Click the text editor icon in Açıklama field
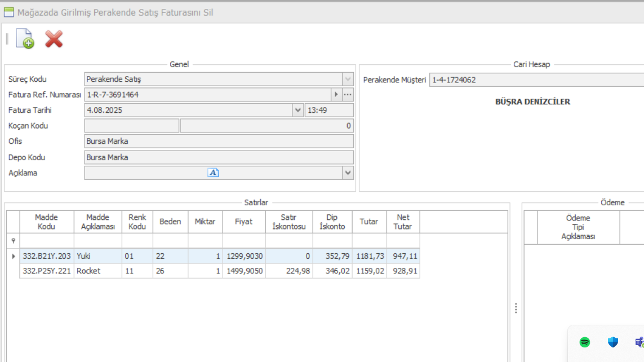The width and height of the screenshot is (644, 362). click(213, 173)
